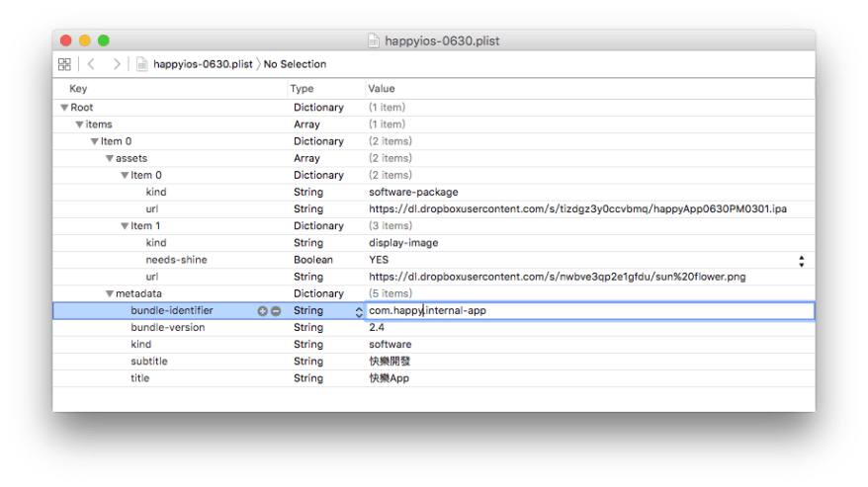Click the back navigation arrow
This screenshot has height=487, width=868.
click(91, 64)
